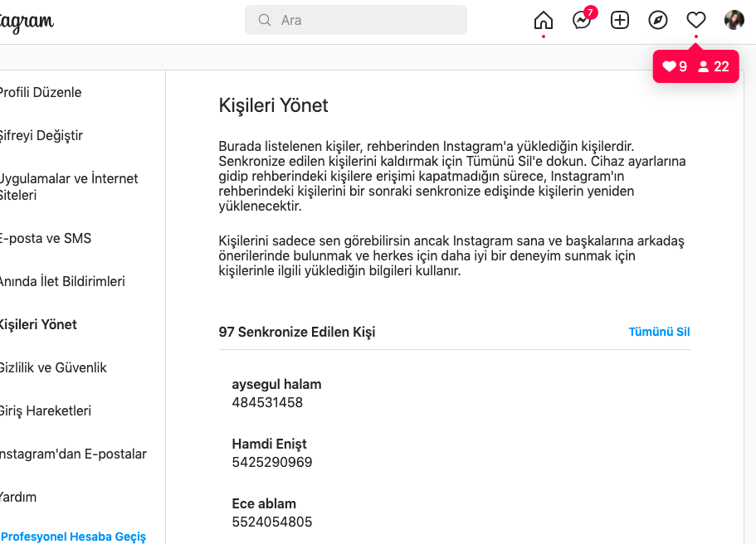The image size is (756, 544).
Task: Click the Tümünü Sil link
Action: click(659, 332)
